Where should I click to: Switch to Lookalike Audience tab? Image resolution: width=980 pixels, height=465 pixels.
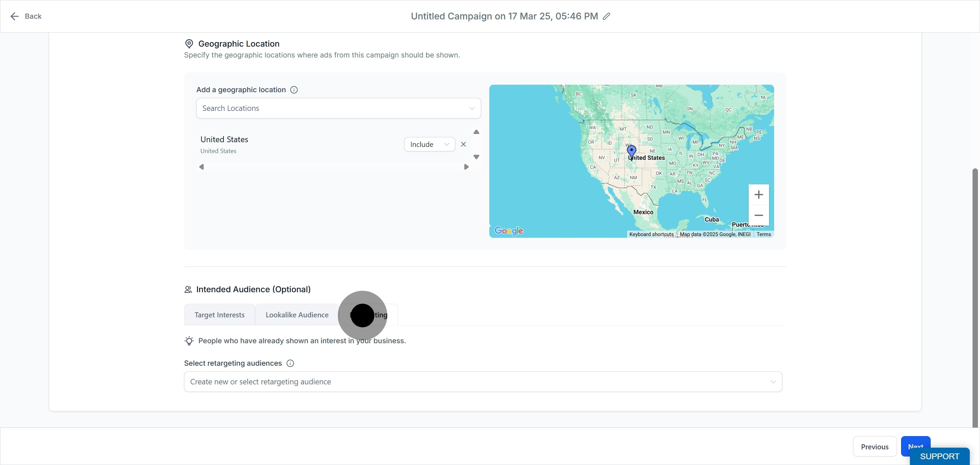click(297, 315)
